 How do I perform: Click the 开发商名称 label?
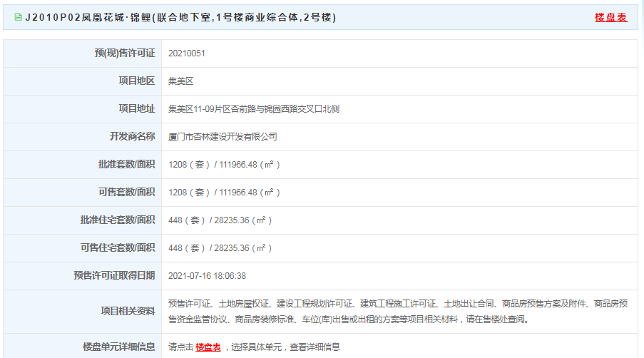(132, 137)
